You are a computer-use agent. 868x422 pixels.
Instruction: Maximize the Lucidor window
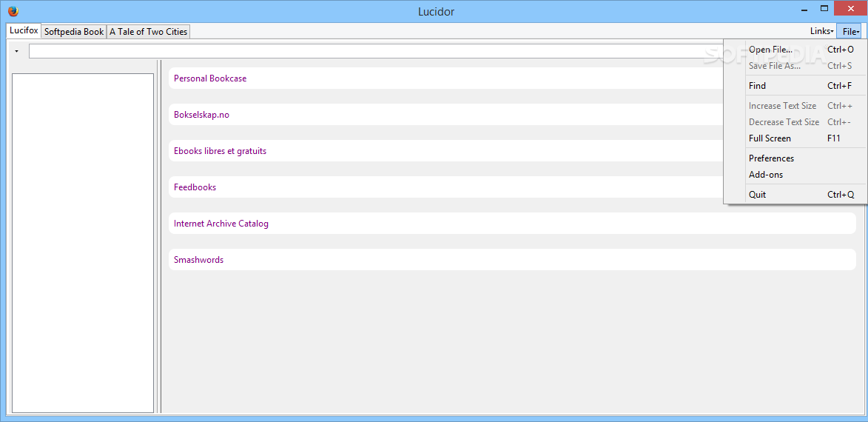[x=824, y=9]
